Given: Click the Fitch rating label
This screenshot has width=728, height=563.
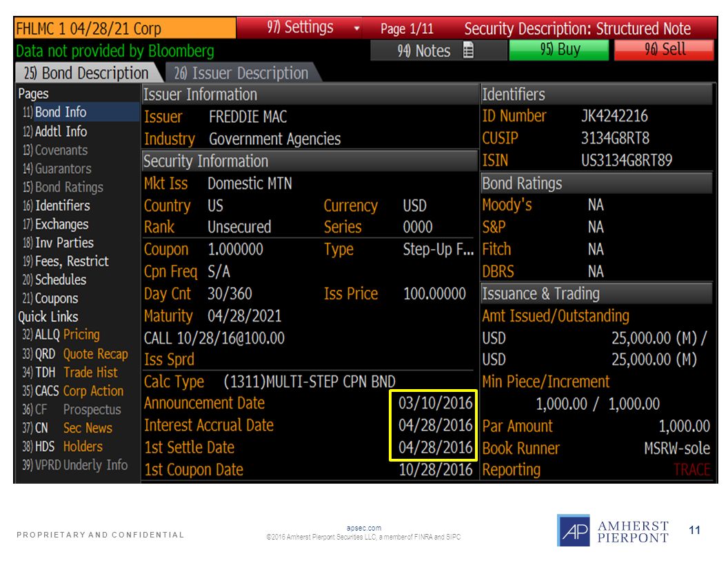Looking at the screenshot, I should click(496, 250).
